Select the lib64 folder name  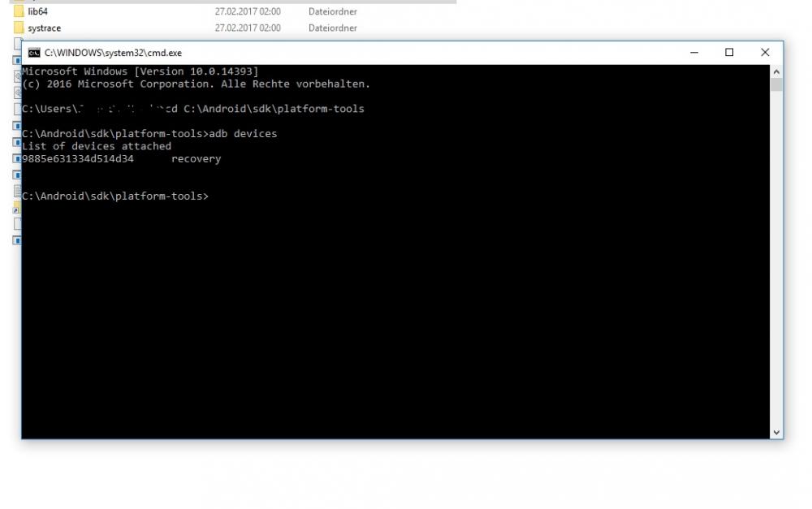tap(37, 11)
